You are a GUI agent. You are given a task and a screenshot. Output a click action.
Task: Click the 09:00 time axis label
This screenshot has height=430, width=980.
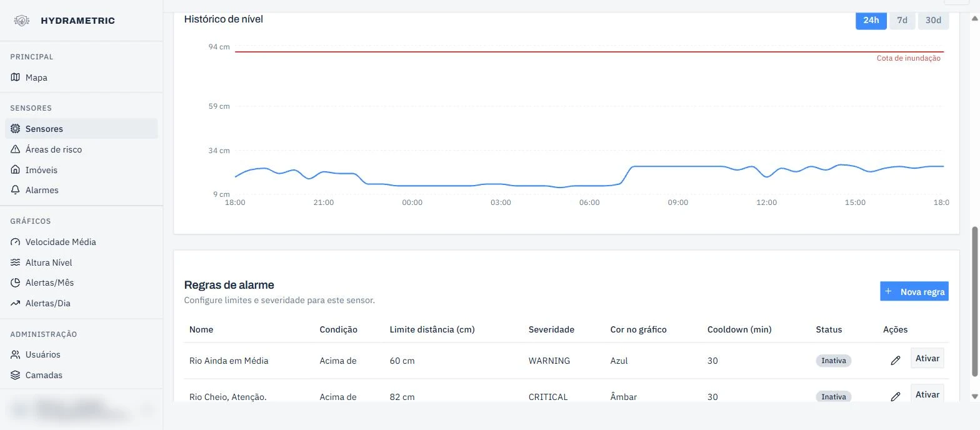tap(678, 202)
